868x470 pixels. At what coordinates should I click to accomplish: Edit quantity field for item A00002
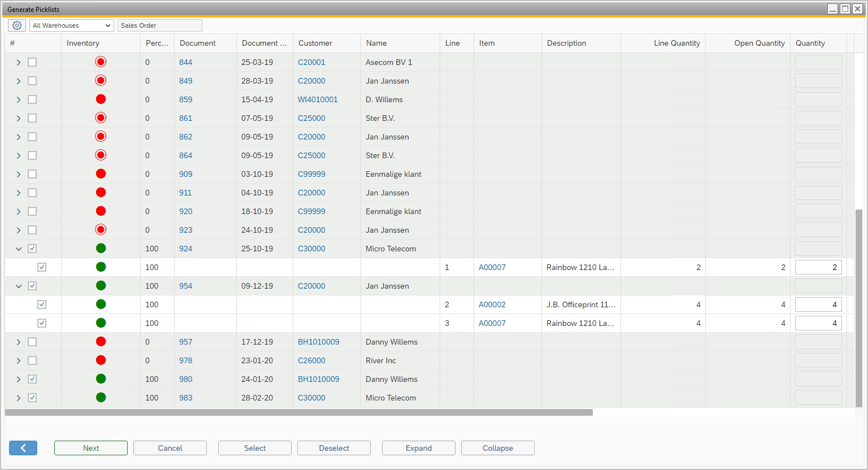818,304
